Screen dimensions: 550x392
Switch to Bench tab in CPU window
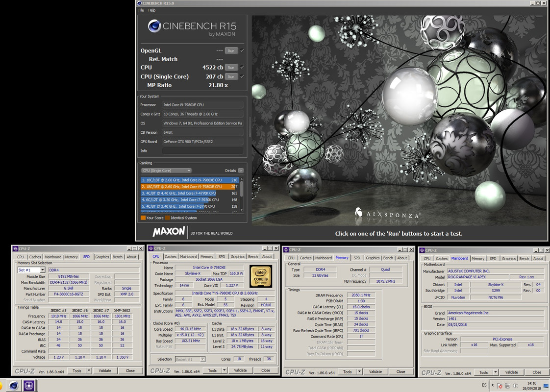coord(253,257)
